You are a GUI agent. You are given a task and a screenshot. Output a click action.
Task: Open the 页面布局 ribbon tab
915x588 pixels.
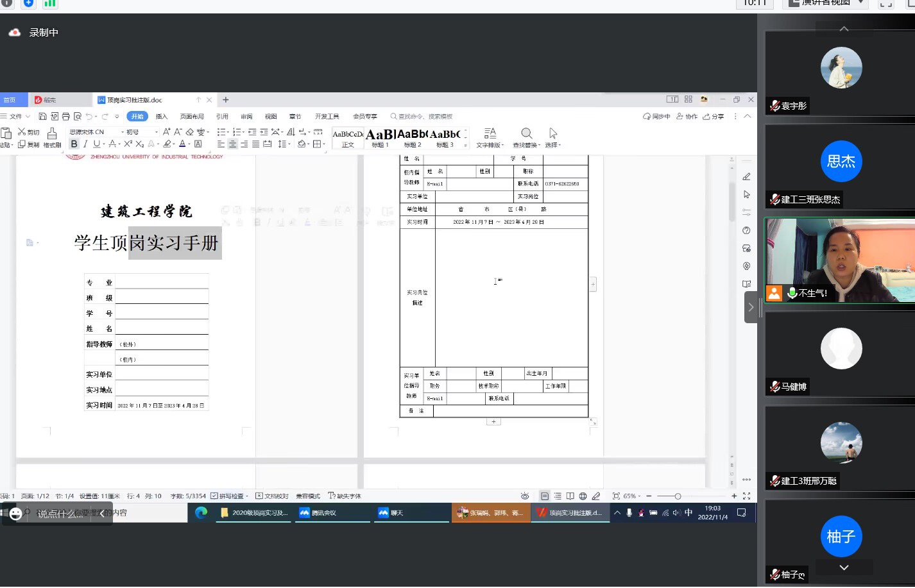192,117
